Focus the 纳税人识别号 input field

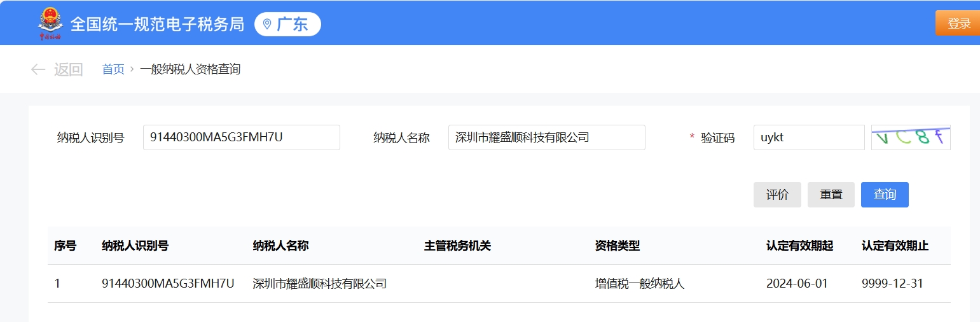click(x=241, y=137)
